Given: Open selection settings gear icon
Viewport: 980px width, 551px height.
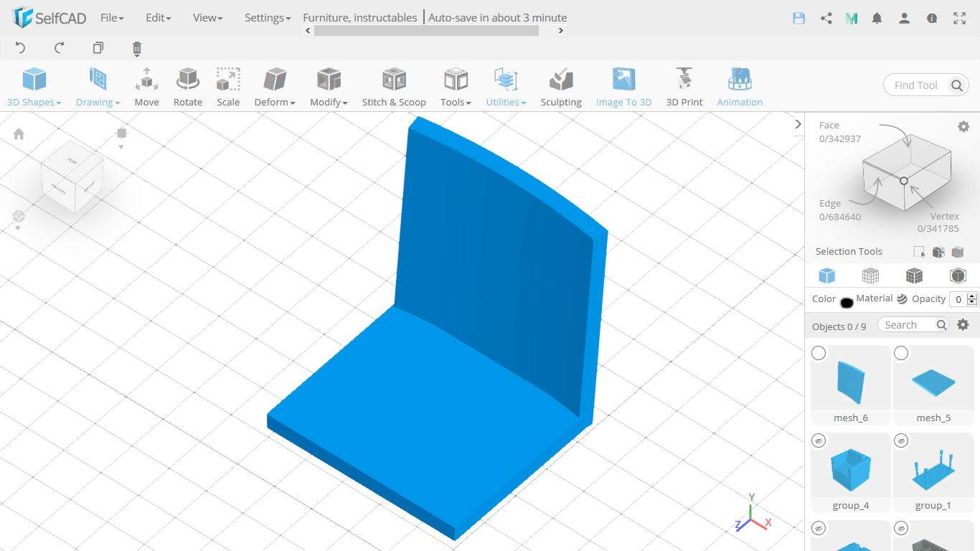Looking at the screenshot, I should (963, 126).
